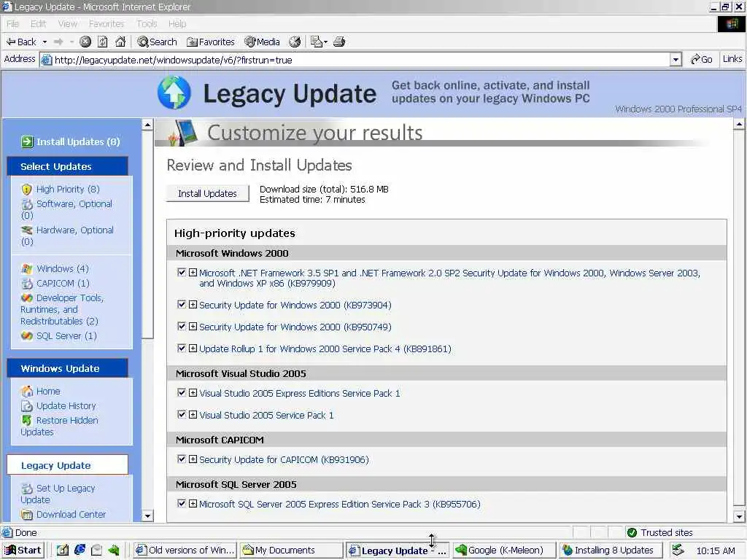Uncheck the .NET Framework KB979909 update
The height and width of the screenshot is (560, 747).
pyautogui.click(x=182, y=273)
